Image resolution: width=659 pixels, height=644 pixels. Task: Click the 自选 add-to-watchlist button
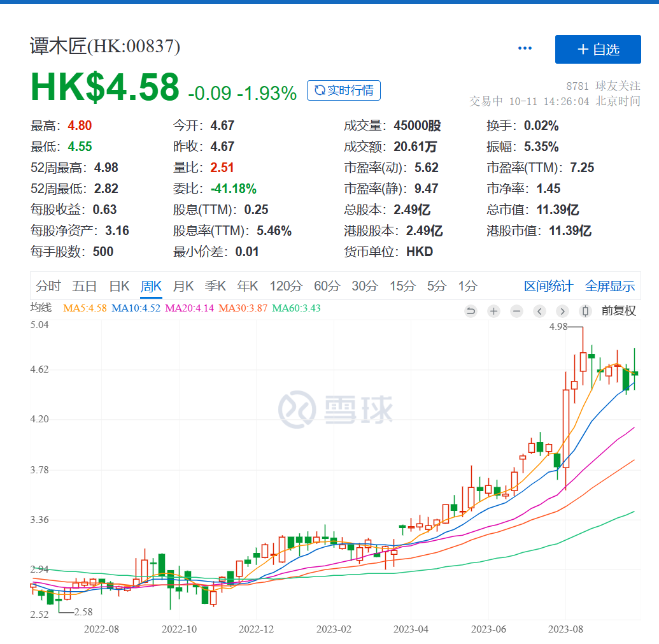pyautogui.click(x=598, y=50)
